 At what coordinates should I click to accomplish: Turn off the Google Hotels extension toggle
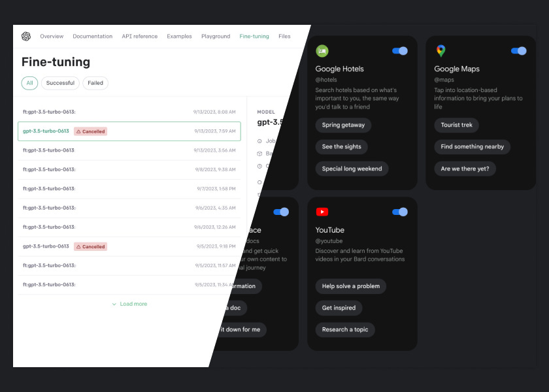[400, 51]
